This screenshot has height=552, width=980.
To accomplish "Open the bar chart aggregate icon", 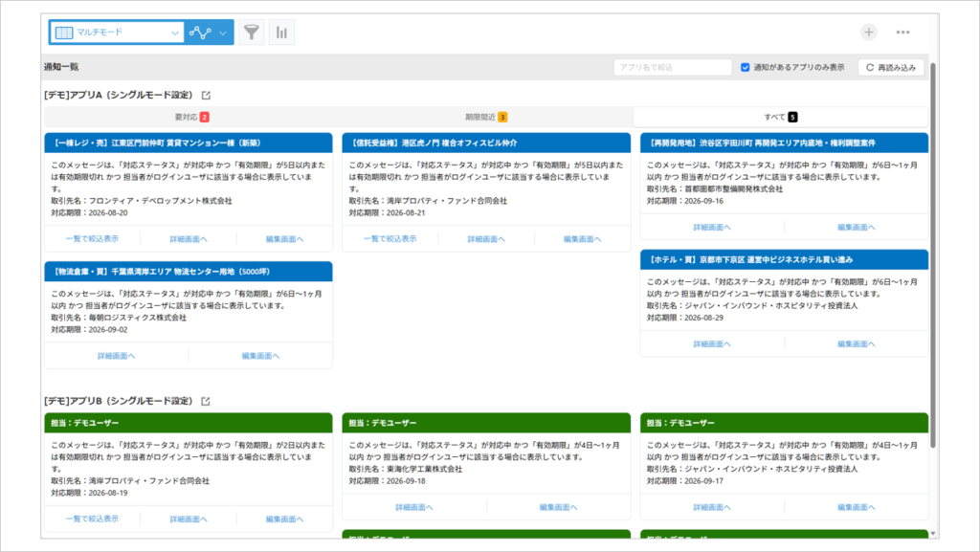I will [282, 33].
